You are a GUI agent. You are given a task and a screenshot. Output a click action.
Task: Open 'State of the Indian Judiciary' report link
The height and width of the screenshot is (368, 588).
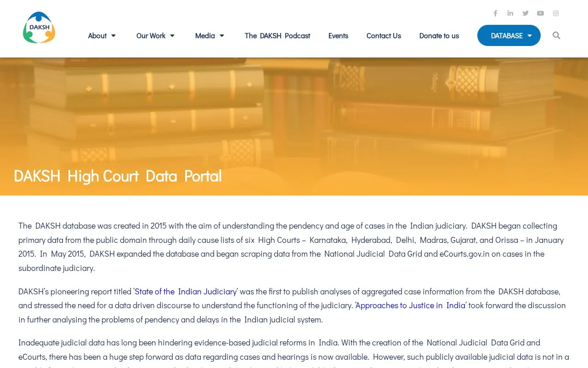point(186,292)
